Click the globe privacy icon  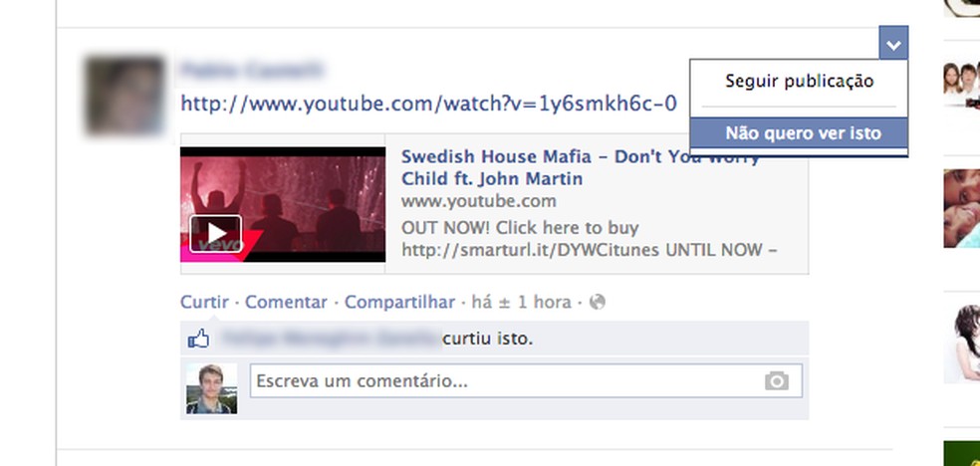pyautogui.click(x=598, y=303)
